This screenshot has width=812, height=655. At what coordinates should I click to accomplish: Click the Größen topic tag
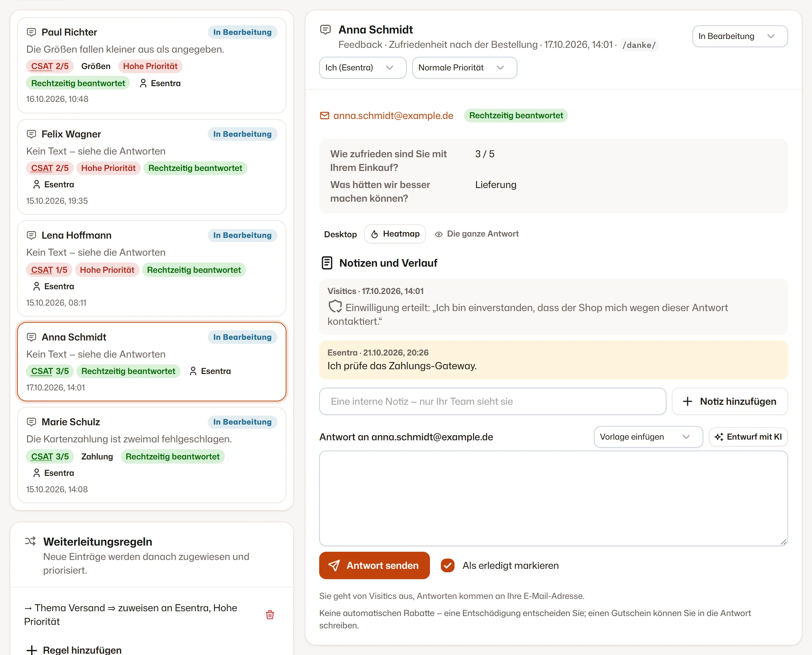click(x=96, y=66)
